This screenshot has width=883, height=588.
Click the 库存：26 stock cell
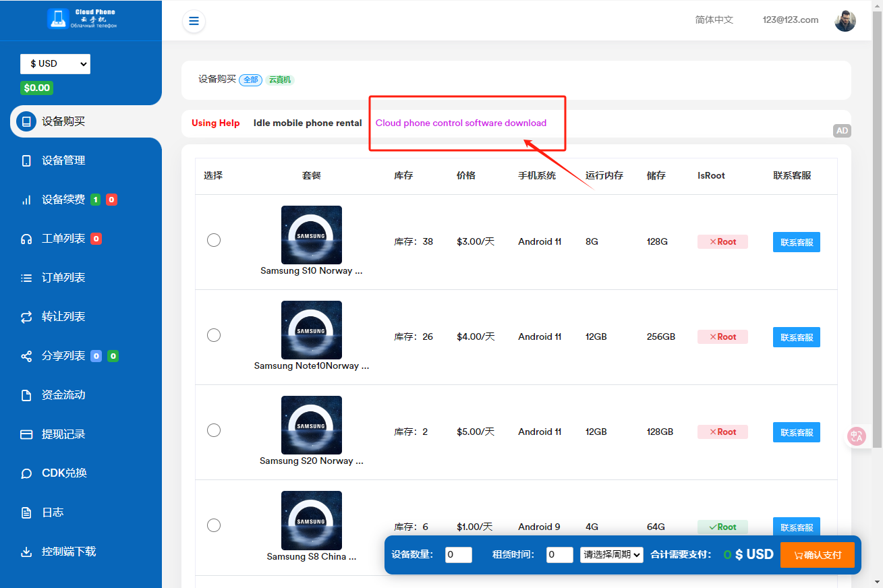414,336
